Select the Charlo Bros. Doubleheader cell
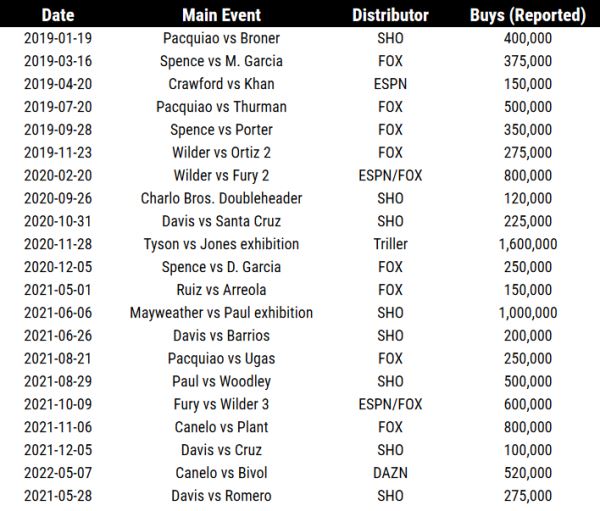Viewport: 600px width, 511px height. click(x=221, y=198)
